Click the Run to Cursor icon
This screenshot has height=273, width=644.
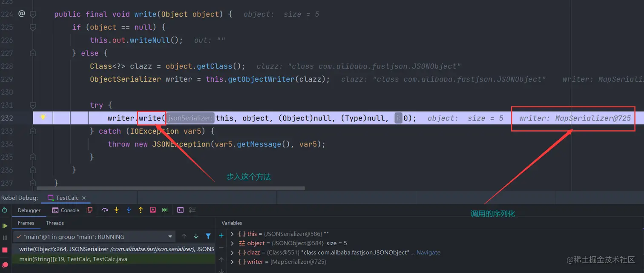click(x=165, y=210)
